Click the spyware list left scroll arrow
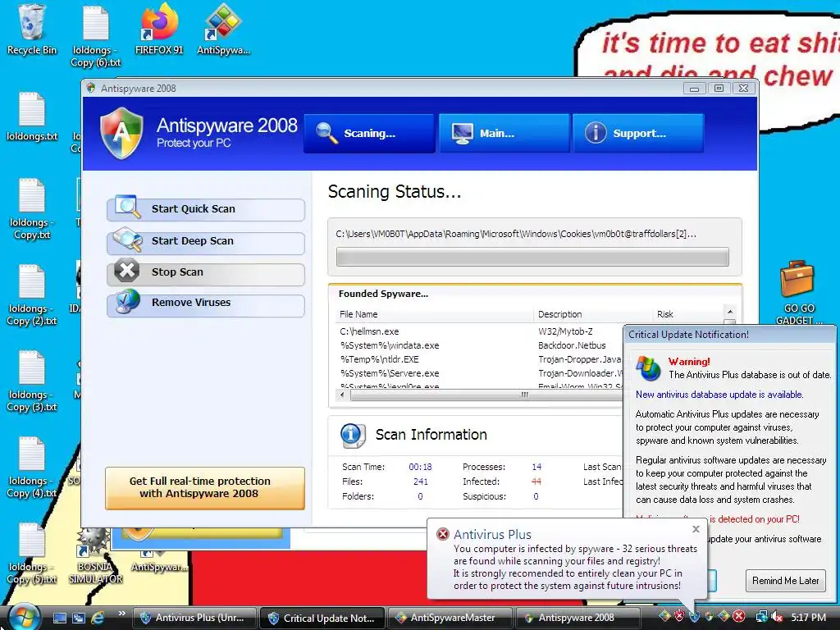 click(342, 395)
